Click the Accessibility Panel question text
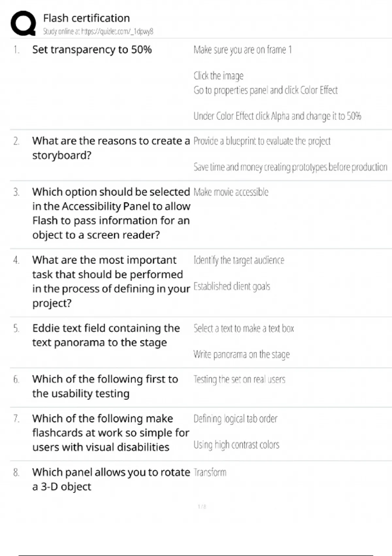 tap(111, 213)
